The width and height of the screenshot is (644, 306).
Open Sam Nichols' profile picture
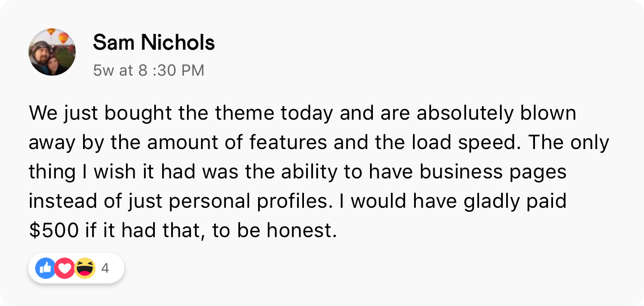(52, 52)
